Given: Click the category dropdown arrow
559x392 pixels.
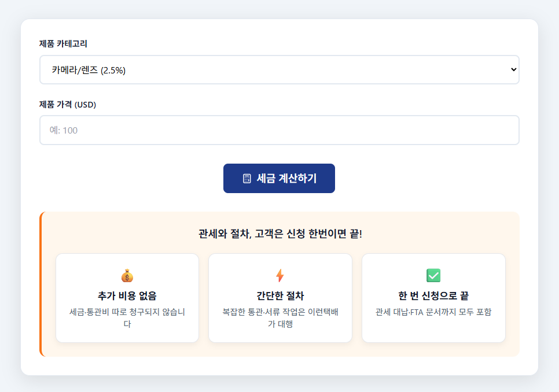Looking at the screenshot, I should tap(513, 70).
